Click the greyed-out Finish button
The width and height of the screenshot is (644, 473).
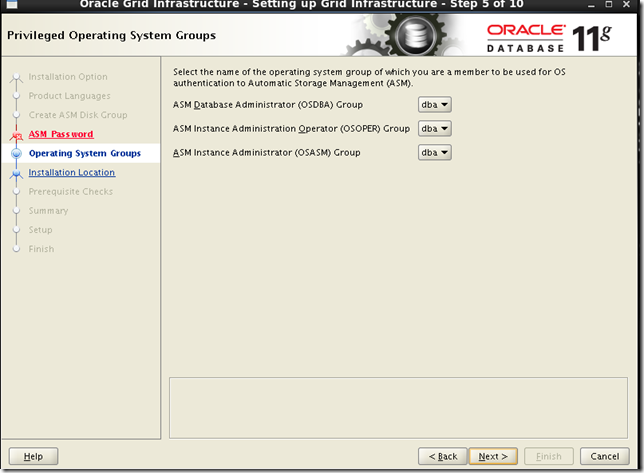[x=548, y=456]
